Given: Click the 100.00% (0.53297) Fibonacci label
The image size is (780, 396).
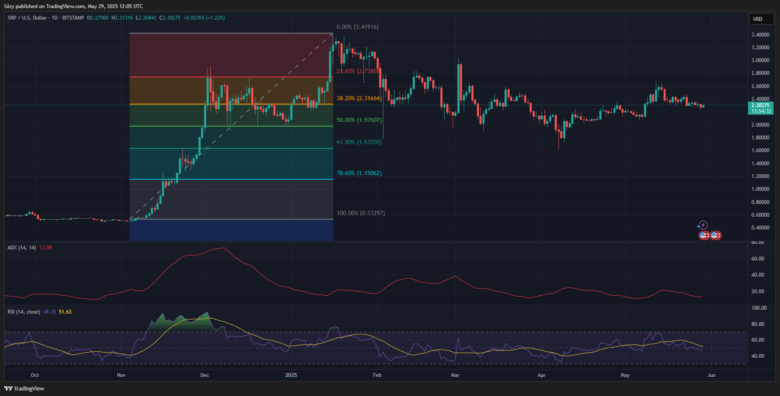Looking at the screenshot, I should pyautogui.click(x=361, y=213).
